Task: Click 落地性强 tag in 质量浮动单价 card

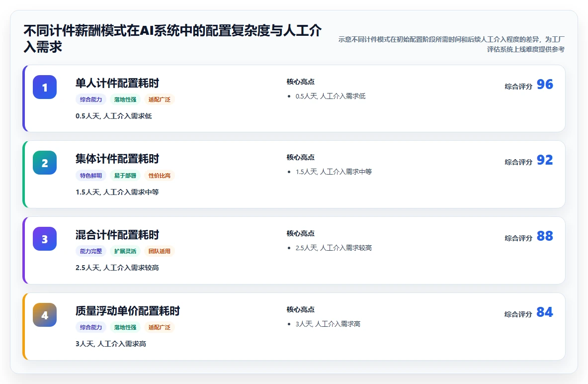Action: click(125, 327)
